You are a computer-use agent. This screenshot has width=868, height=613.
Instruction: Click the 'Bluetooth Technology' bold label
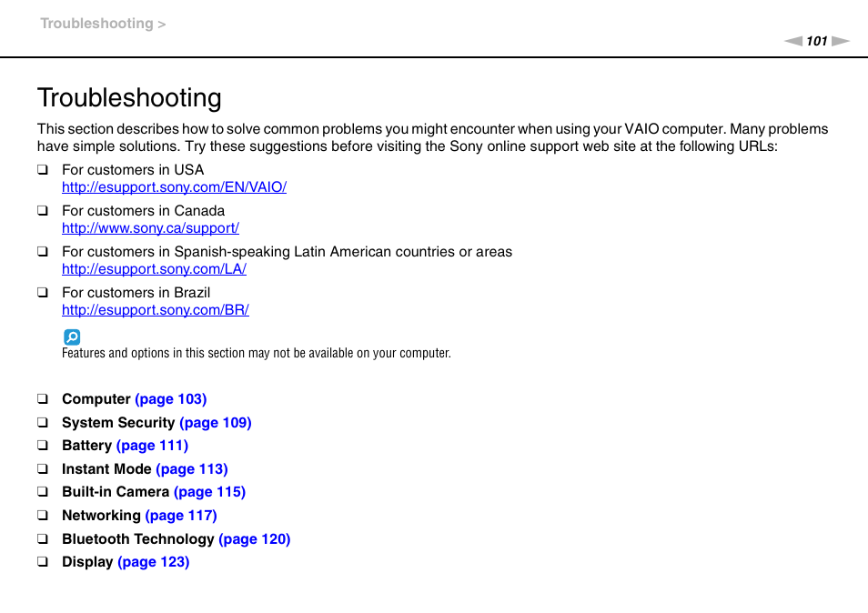coord(138,538)
